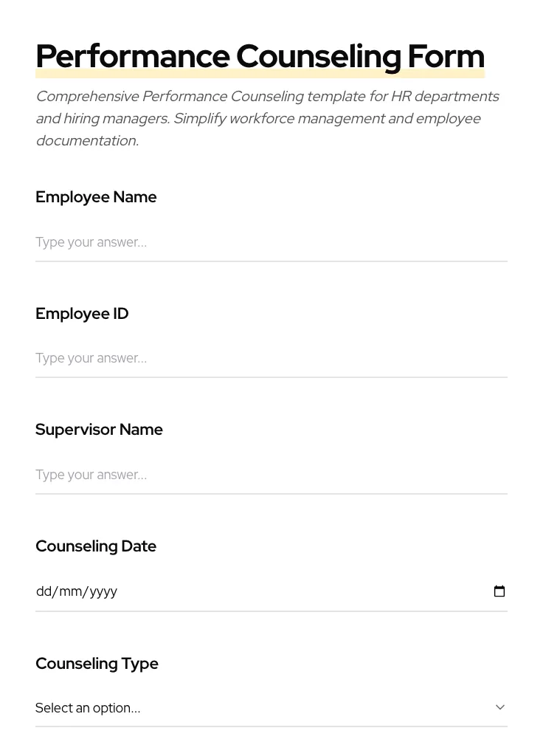Screen dimensions: 543x756
Task: Click the word 'documentation.' in the description
Action: [87, 140]
